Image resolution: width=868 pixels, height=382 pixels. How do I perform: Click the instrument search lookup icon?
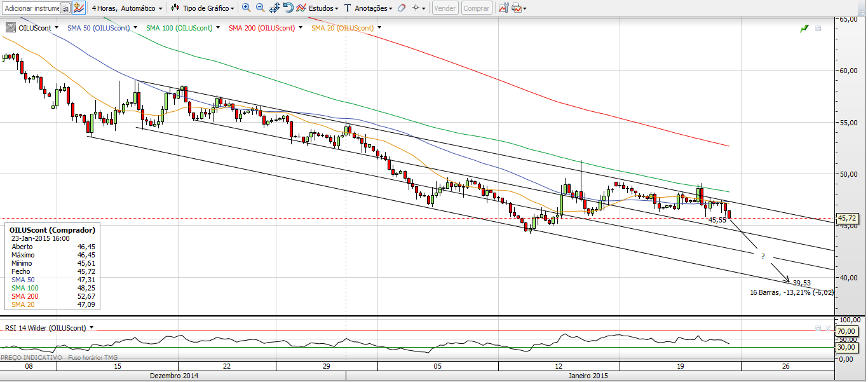65,8
